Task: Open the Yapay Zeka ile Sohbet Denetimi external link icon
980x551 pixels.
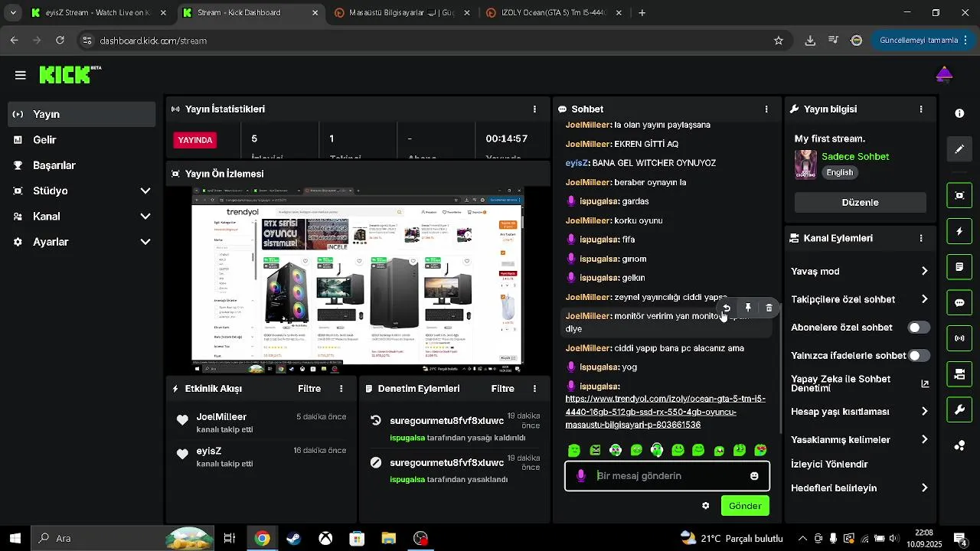Action: tap(925, 384)
